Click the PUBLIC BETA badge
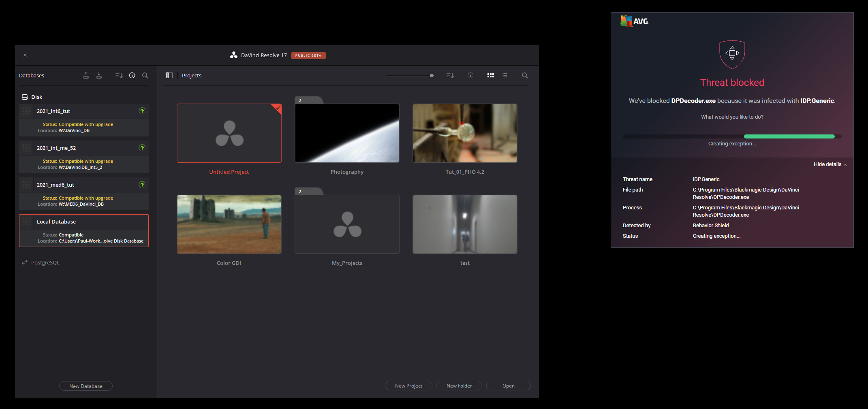Screen dimensions: 868x409 click(x=308, y=55)
